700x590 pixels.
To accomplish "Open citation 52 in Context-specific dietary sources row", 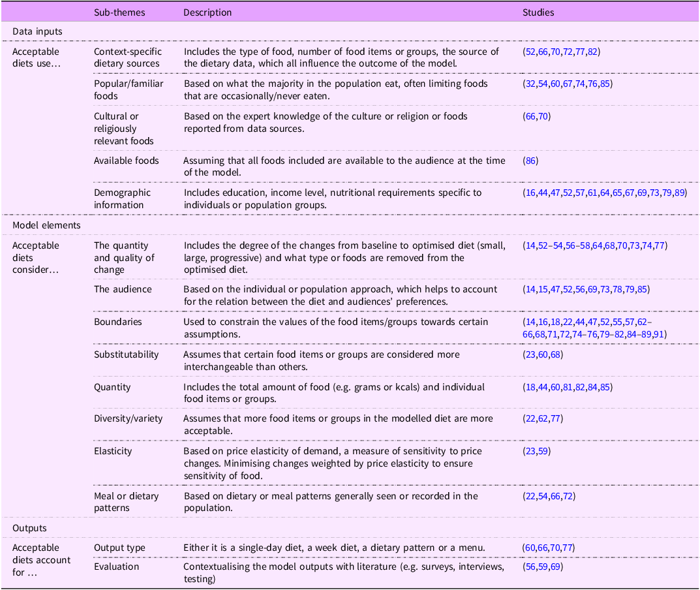I will pyautogui.click(x=530, y=52).
